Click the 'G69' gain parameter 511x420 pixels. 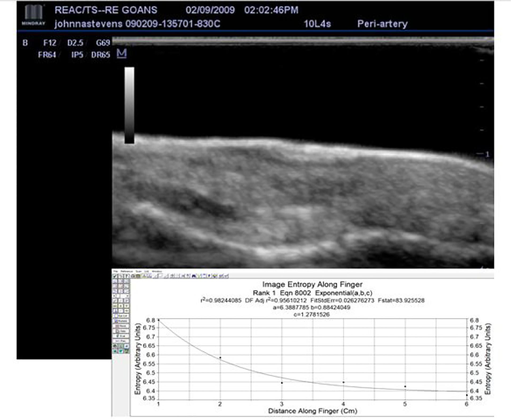tap(103, 43)
